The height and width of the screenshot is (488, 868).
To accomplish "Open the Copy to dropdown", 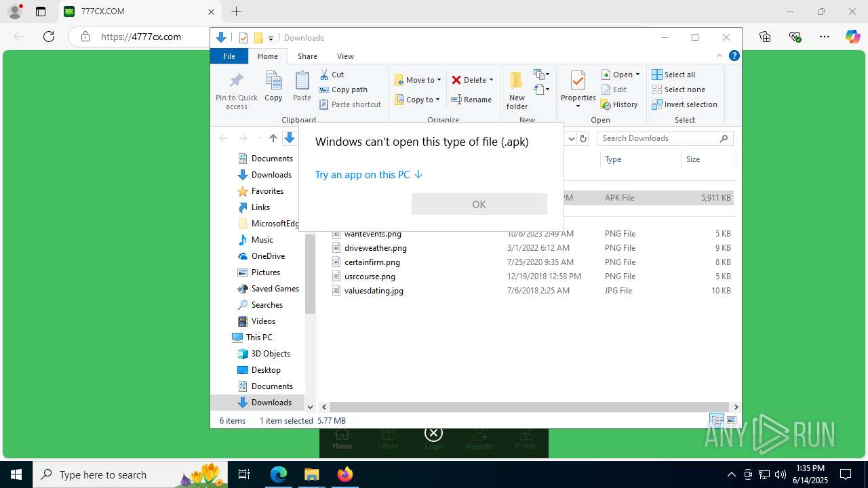I will pyautogui.click(x=418, y=100).
